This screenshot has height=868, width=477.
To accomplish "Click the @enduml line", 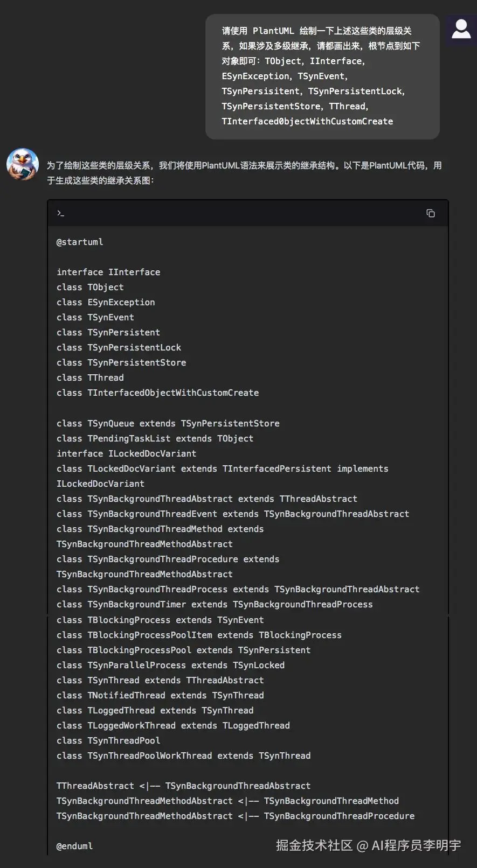I will point(74,846).
